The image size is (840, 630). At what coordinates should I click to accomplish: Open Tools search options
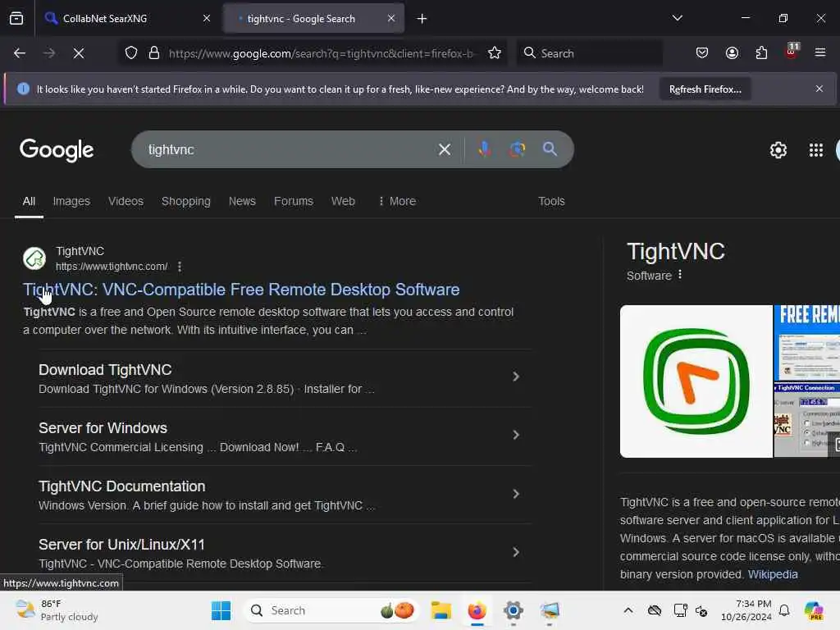(x=551, y=202)
